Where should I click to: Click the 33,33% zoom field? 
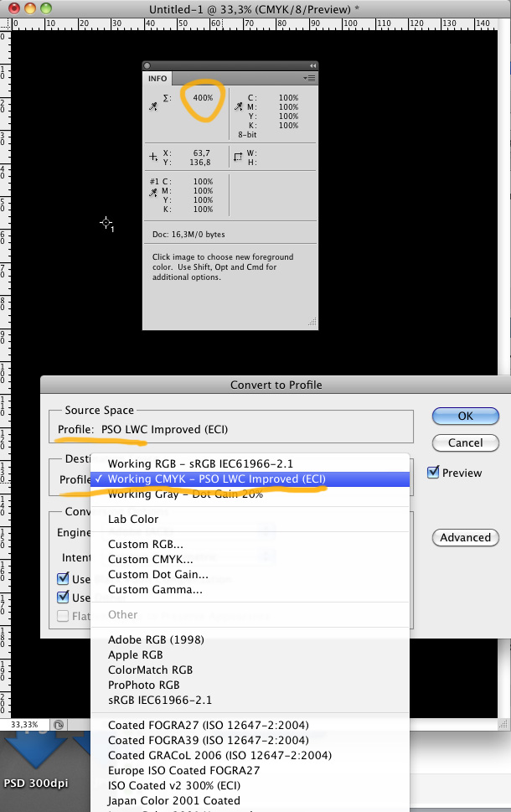[25, 725]
